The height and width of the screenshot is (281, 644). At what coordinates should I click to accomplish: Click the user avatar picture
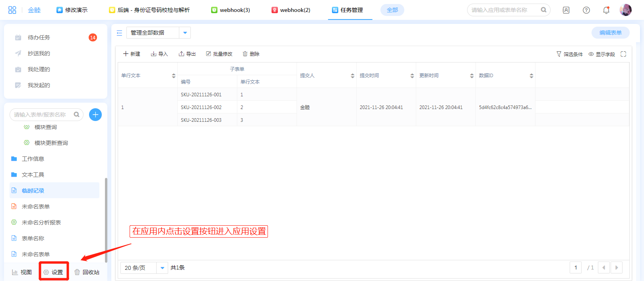pyautogui.click(x=625, y=10)
